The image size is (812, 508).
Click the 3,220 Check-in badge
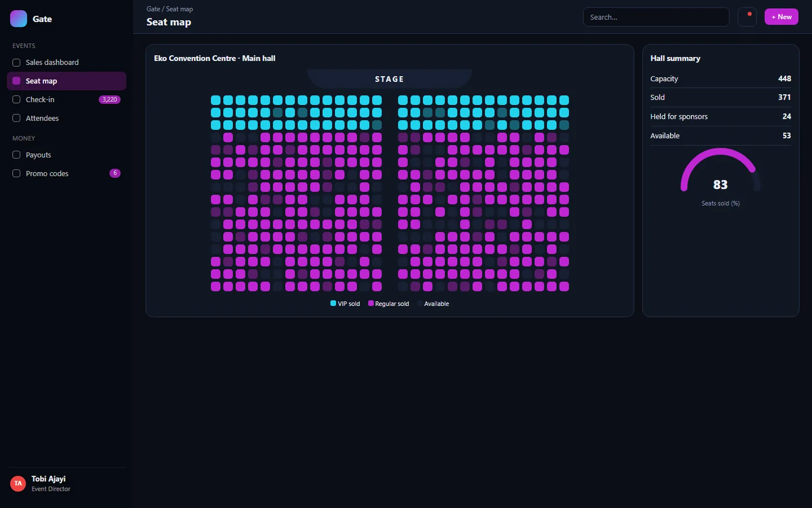tap(110, 100)
